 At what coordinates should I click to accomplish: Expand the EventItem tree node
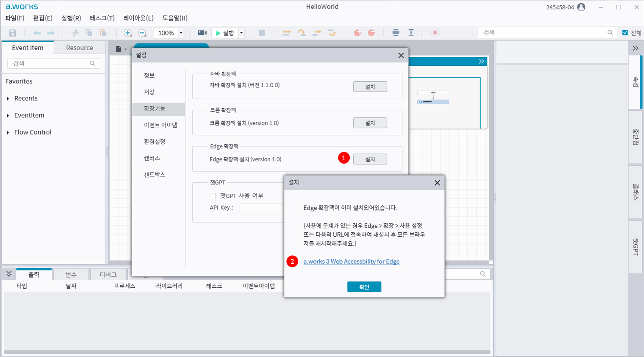tap(8, 116)
